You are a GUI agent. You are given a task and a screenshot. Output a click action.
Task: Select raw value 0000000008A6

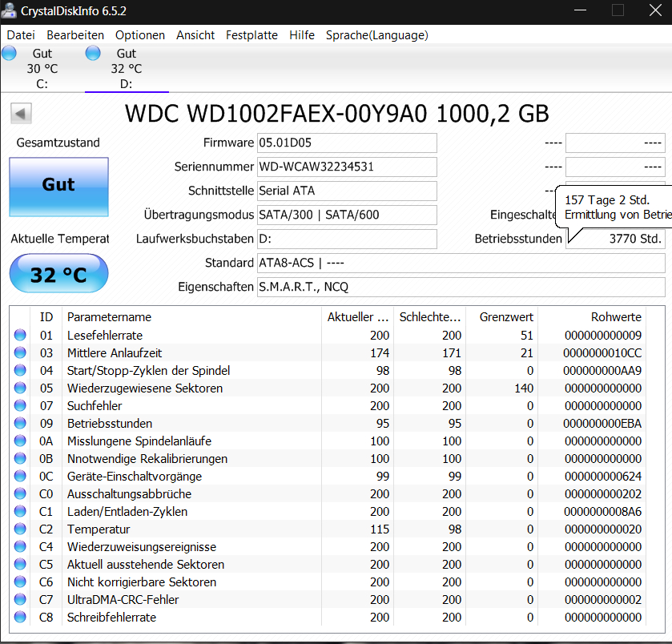tap(602, 512)
